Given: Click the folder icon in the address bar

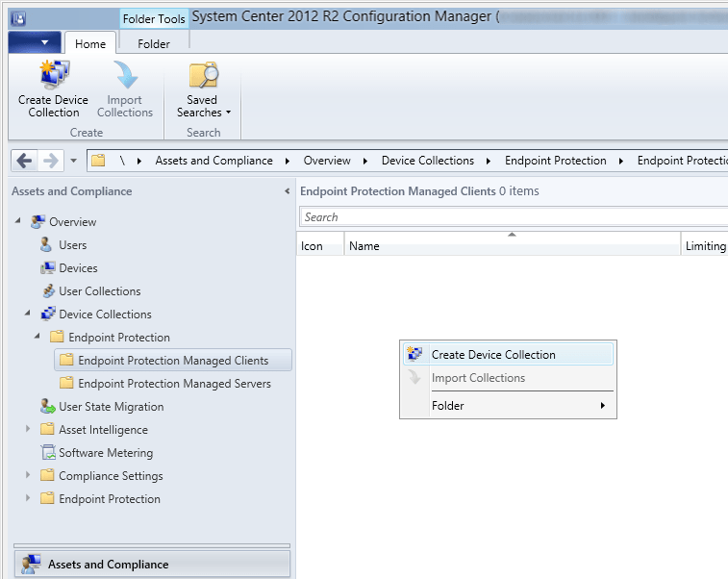Looking at the screenshot, I should (x=98, y=161).
